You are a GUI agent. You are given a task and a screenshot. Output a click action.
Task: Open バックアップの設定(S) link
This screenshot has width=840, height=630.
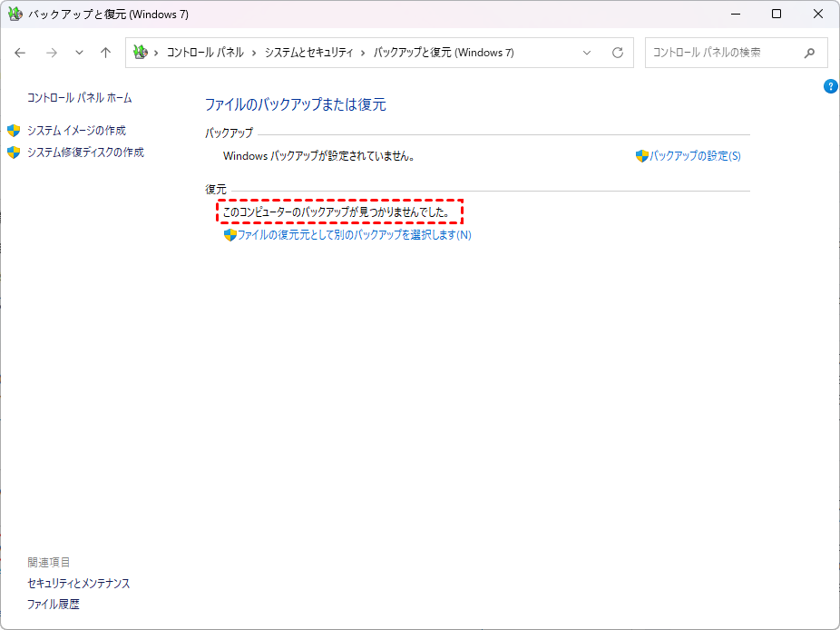[x=695, y=156]
